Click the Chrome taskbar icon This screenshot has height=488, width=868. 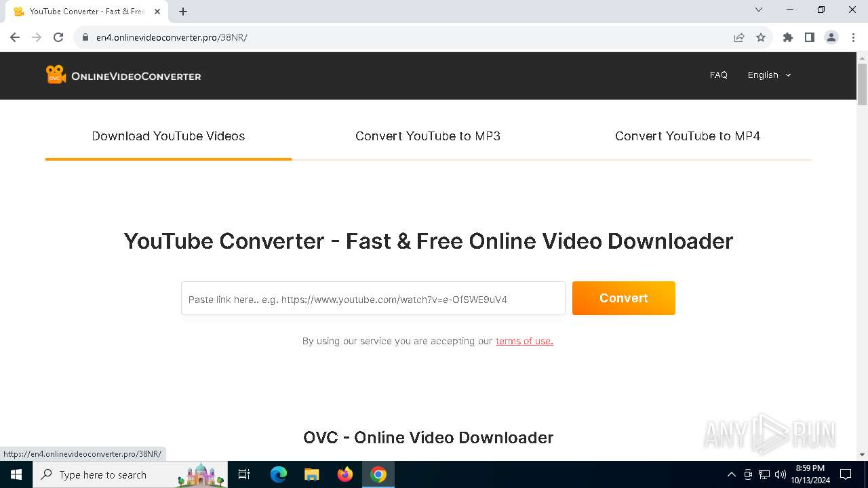pyautogui.click(x=378, y=474)
